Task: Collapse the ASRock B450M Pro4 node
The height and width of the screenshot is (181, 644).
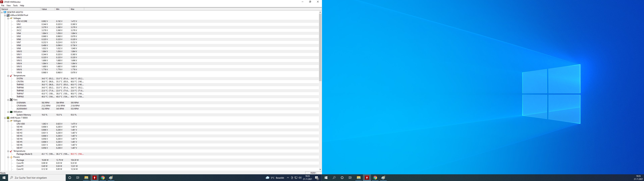Action: pyautogui.click(x=5, y=15)
